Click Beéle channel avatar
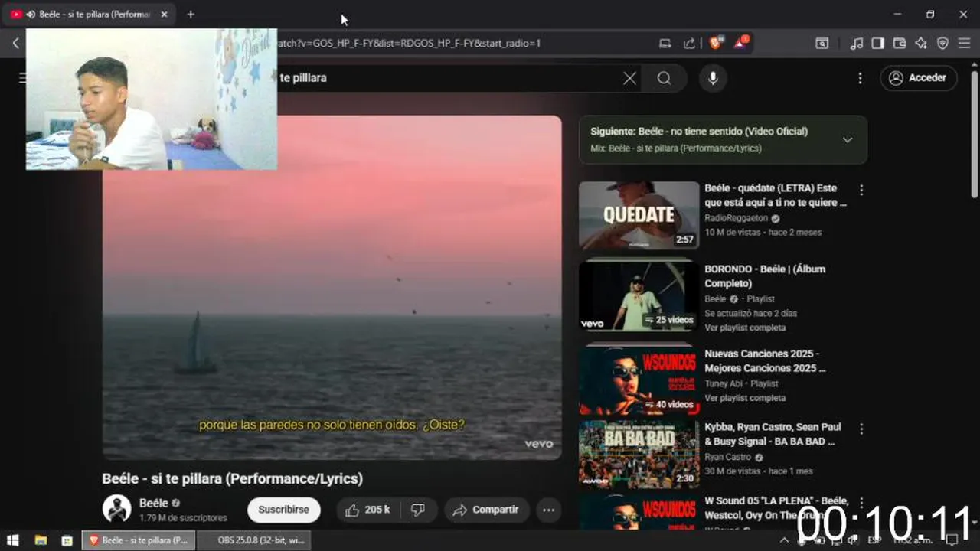 pyautogui.click(x=116, y=509)
